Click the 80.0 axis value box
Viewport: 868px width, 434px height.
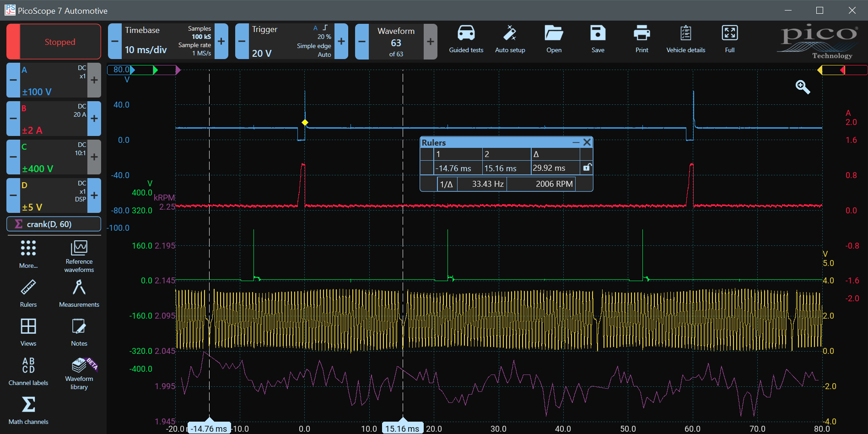tap(120, 70)
